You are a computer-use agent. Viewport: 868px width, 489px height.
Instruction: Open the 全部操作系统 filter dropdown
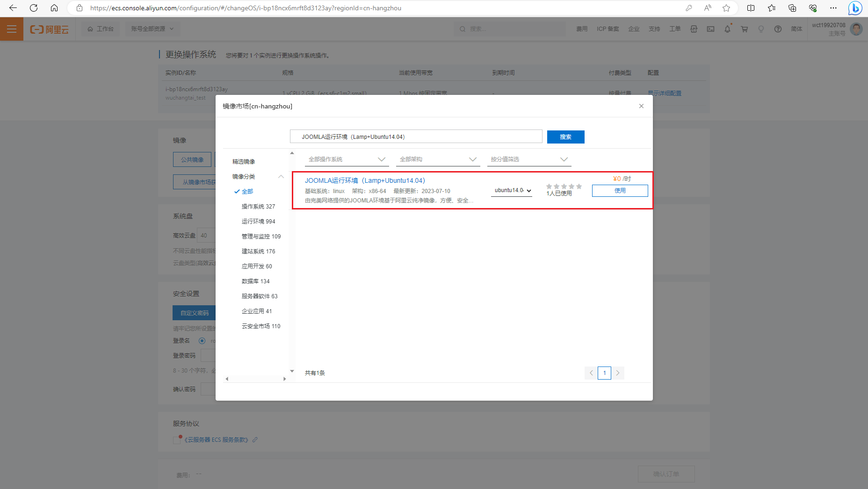pos(347,159)
